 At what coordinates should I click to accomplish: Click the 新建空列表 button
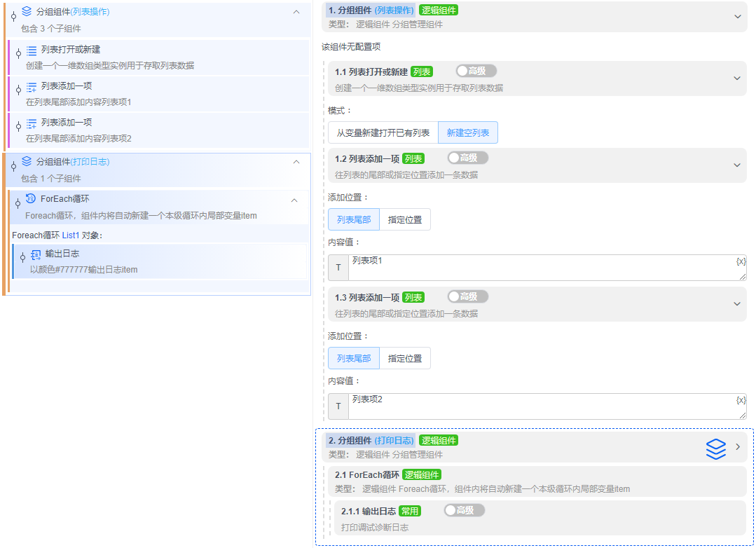point(466,132)
